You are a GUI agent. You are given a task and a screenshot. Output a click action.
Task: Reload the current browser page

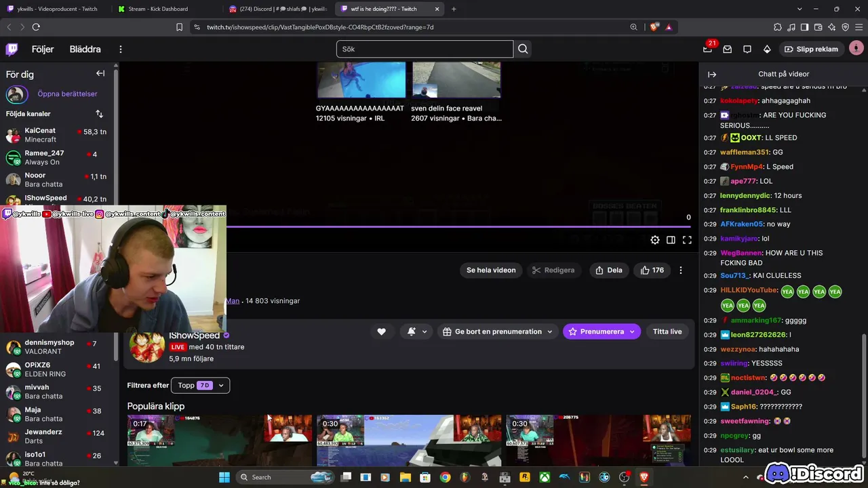(x=36, y=27)
